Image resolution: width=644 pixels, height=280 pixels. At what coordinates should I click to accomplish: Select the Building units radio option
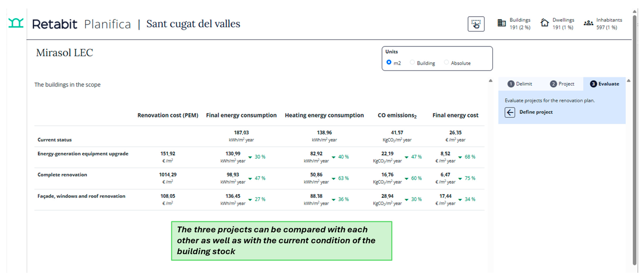[x=412, y=62]
